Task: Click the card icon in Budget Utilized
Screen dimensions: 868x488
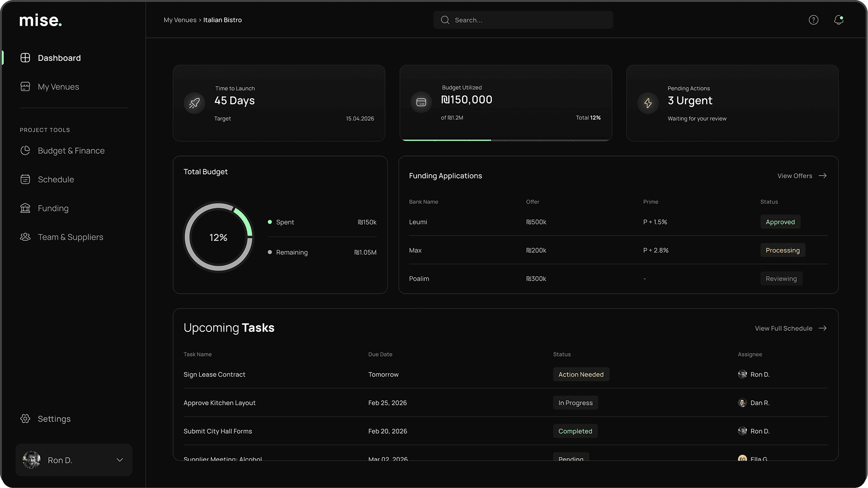Action: (x=421, y=102)
